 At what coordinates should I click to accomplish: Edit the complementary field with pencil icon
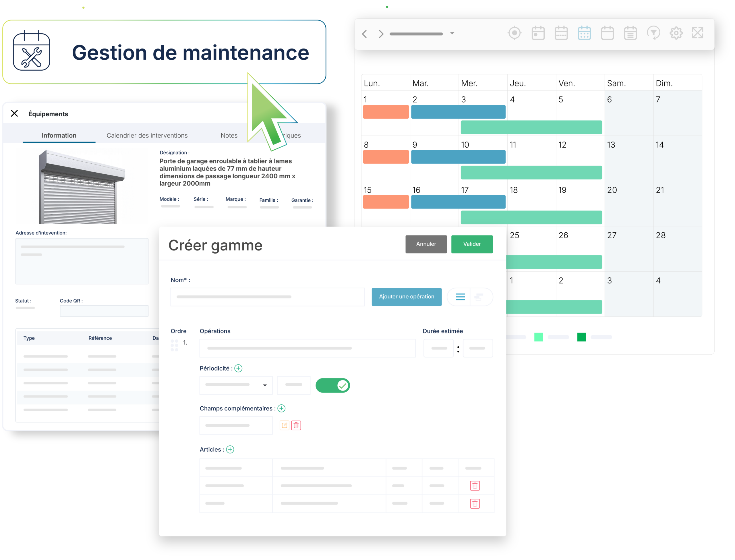284,425
